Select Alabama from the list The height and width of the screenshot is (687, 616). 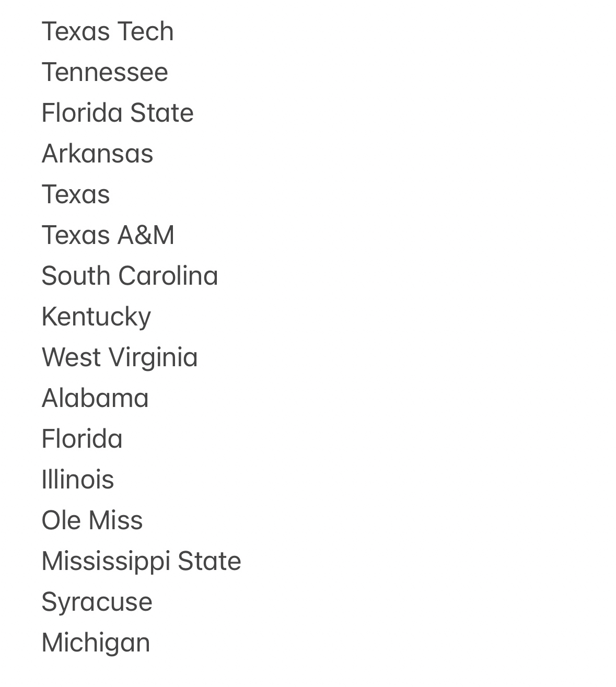click(95, 398)
